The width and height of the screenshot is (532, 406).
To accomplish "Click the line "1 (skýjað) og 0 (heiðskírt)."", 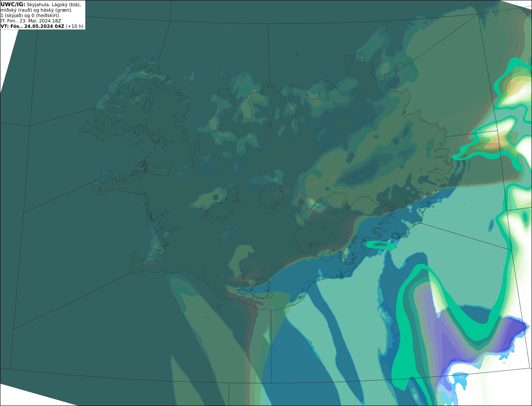I will (x=30, y=15).
